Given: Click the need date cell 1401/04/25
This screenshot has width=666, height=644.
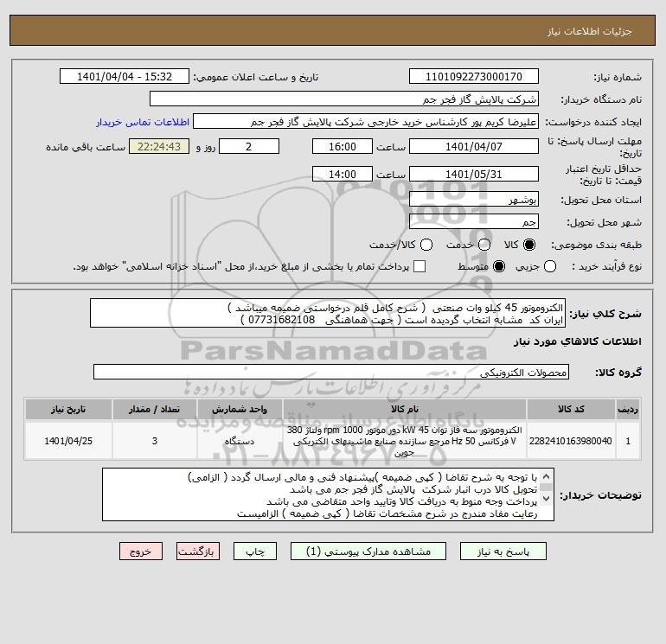Looking at the screenshot, I should (68, 441).
